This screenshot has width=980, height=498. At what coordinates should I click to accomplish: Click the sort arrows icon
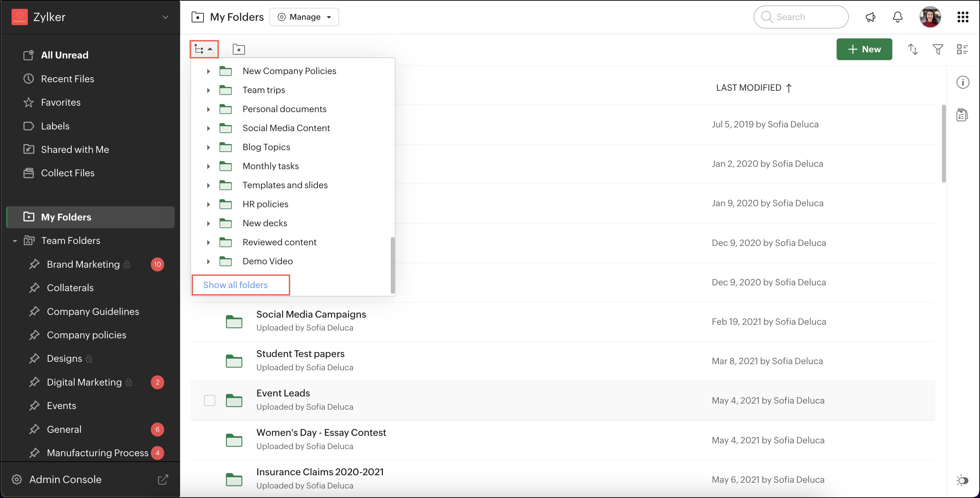913,49
